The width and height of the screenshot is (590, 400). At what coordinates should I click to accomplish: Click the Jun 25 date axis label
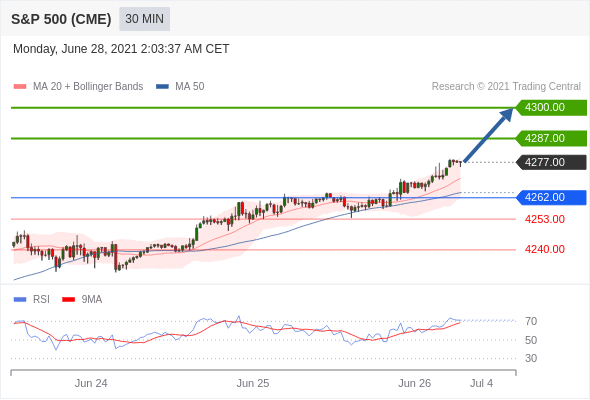pos(252,383)
